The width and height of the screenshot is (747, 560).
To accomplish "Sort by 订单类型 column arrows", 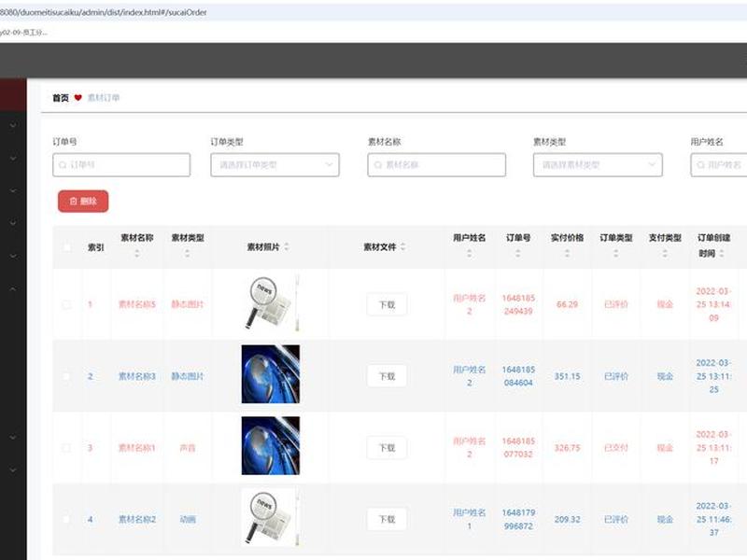I will pos(616,253).
